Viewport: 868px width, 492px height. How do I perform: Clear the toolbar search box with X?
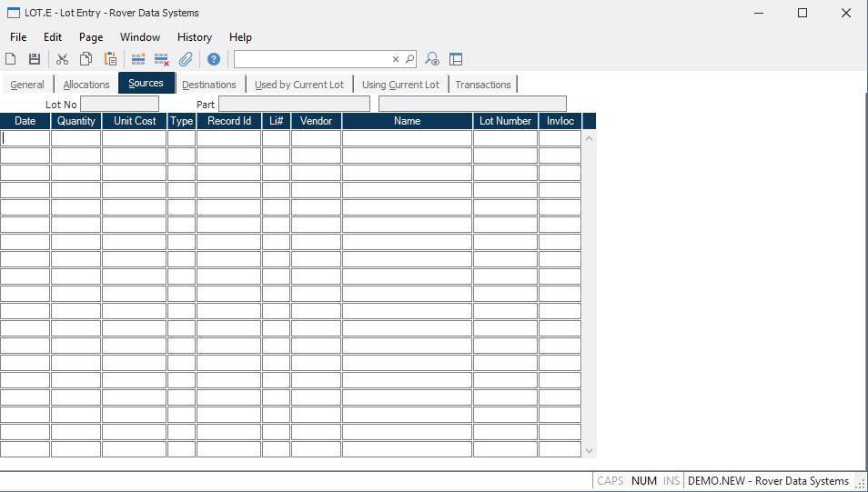coord(396,59)
